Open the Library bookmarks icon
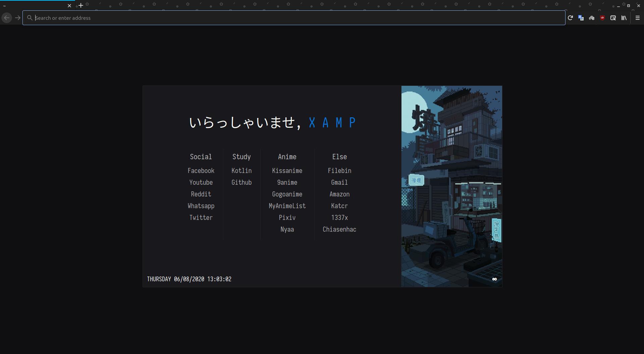Viewport: 644px width, 354px height. click(624, 18)
